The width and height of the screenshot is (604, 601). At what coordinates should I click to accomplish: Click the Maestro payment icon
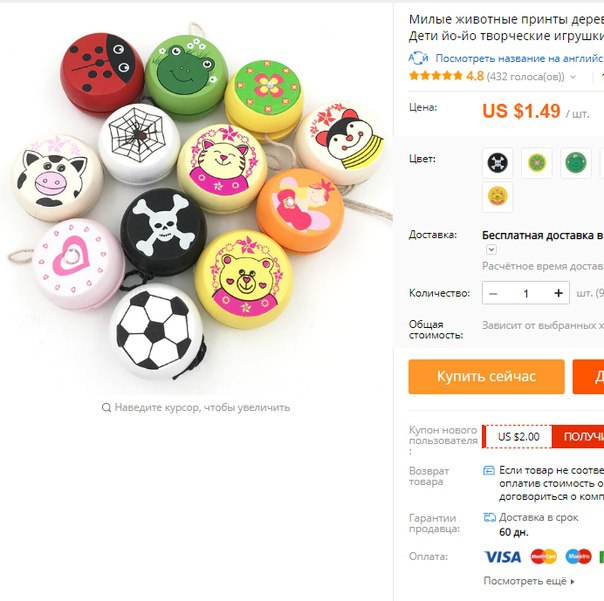pyautogui.click(x=578, y=557)
